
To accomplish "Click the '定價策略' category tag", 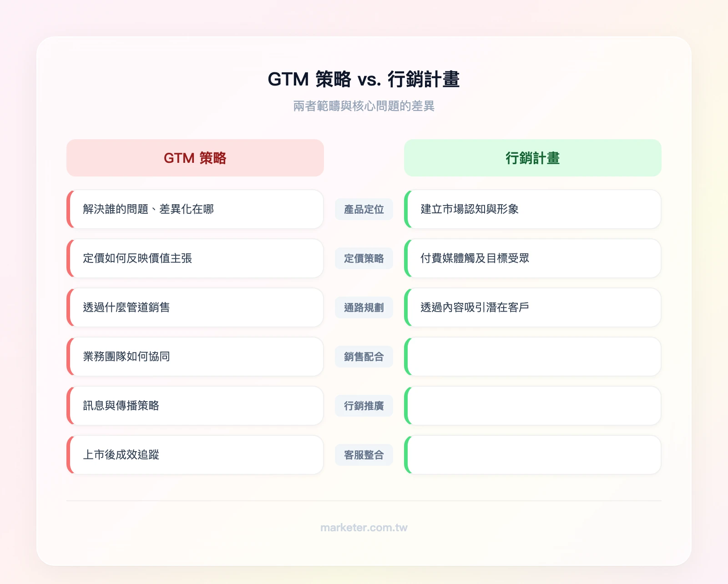I will pyautogui.click(x=364, y=258).
